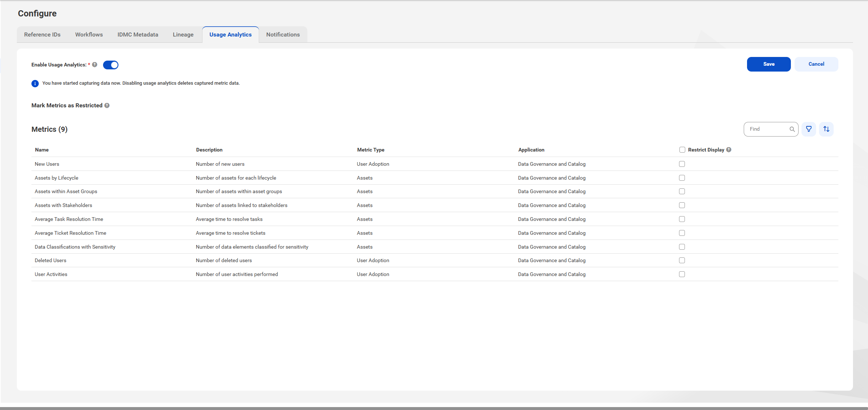Open help for Enable Usage Analytics

point(95,65)
